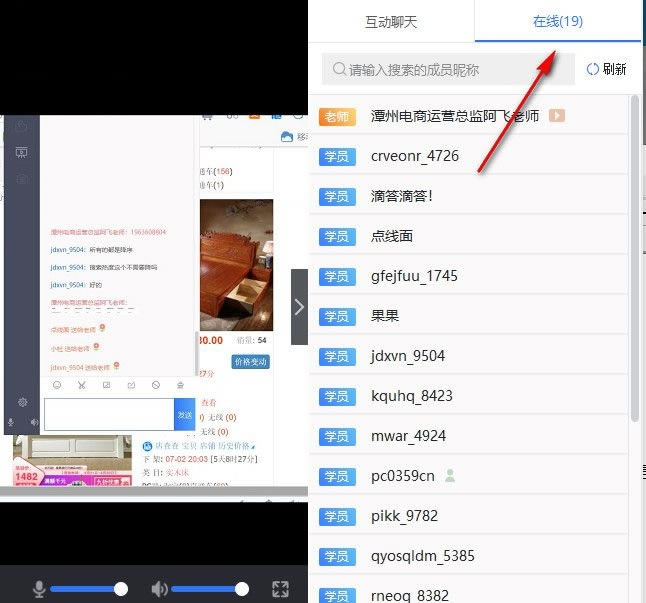Image resolution: width=646 pixels, height=603 pixels.
Task: Click the cloud icon near top of page
Action: pos(287,137)
